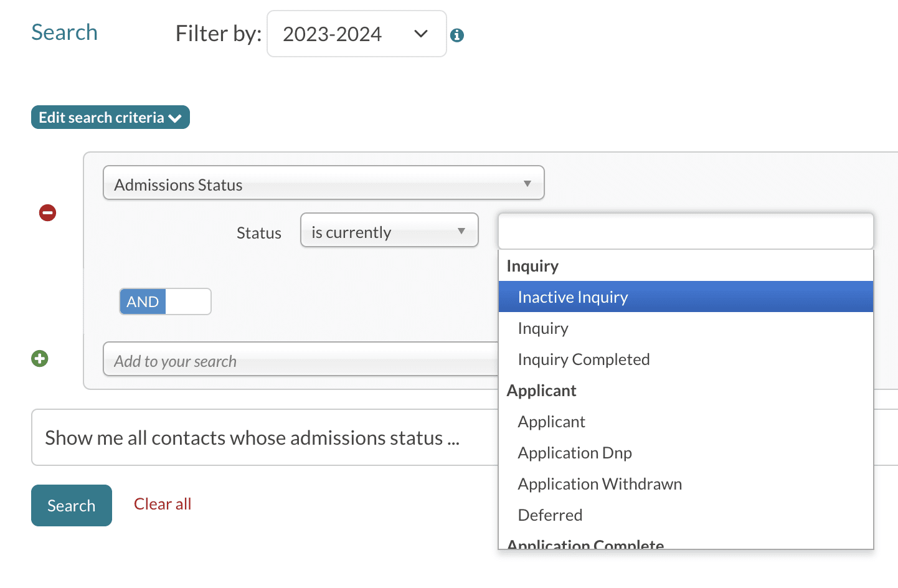Open the Admissions Status field dropdown
The width and height of the screenshot is (898, 588).
[323, 183]
